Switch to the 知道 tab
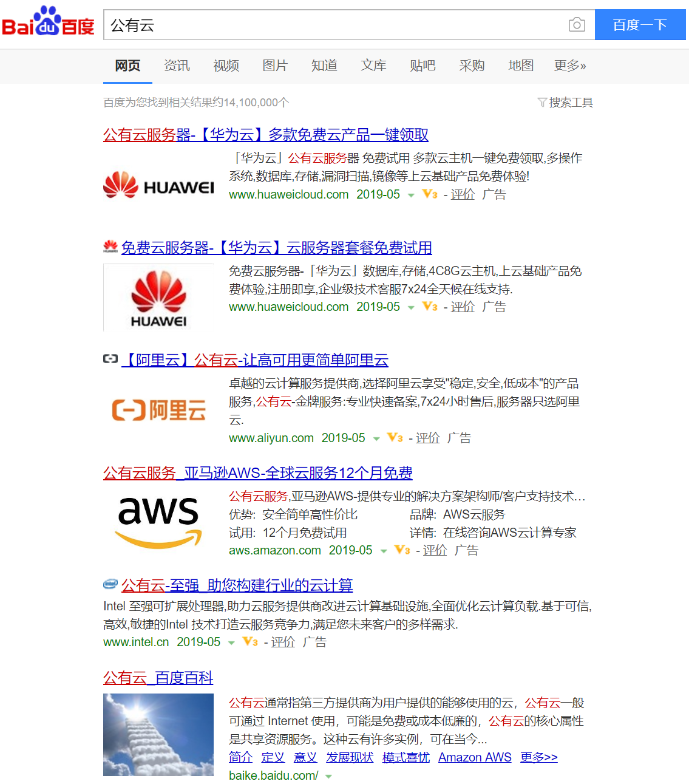The height and width of the screenshot is (784, 689). 324,66
